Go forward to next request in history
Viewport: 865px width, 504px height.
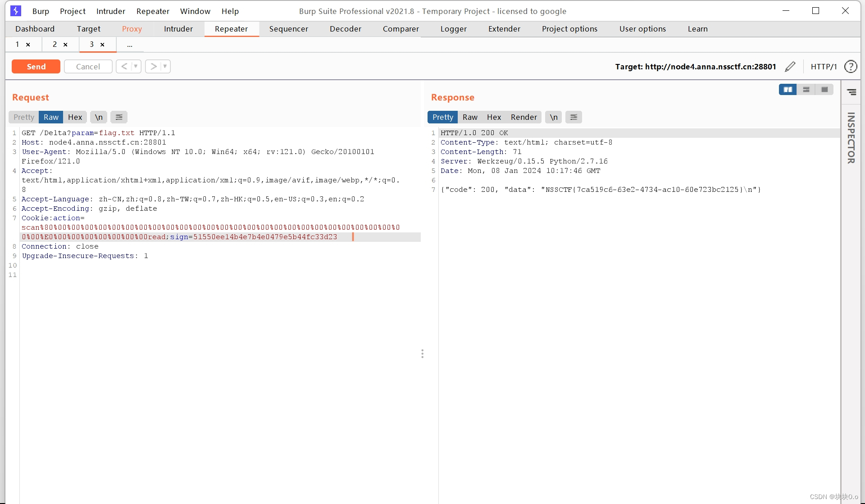[x=154, y=67]
